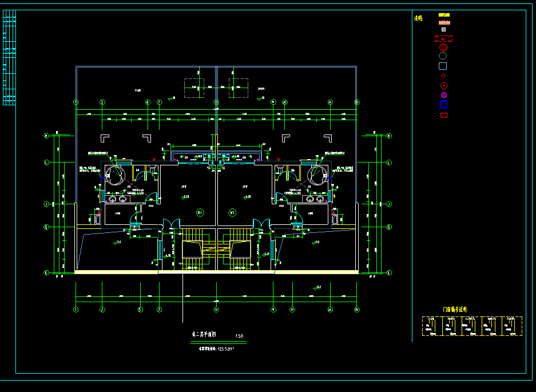Click the left dashed roof opening rectangle
536x392 pixels.
coord(194,88)
